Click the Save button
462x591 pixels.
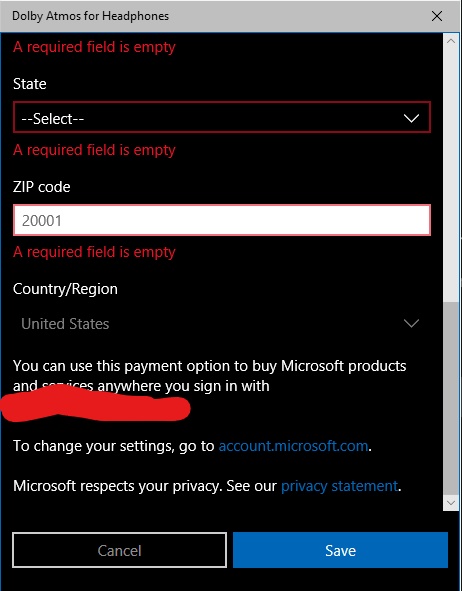(340, 550)
